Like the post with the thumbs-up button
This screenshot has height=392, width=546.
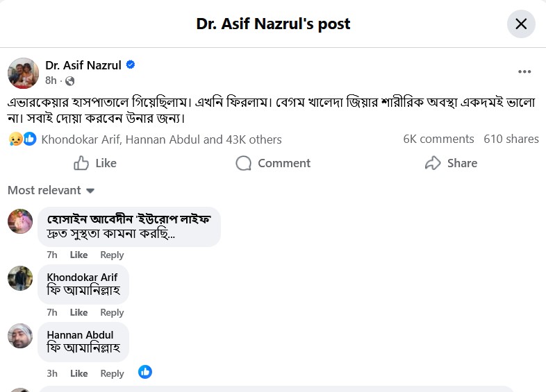point(95,163)
